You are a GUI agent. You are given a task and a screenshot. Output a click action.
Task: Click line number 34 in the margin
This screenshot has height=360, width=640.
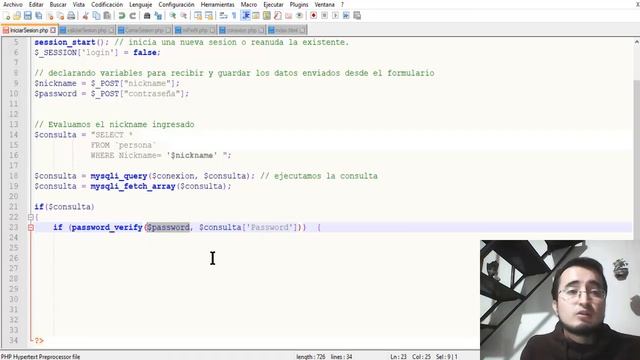14,340
